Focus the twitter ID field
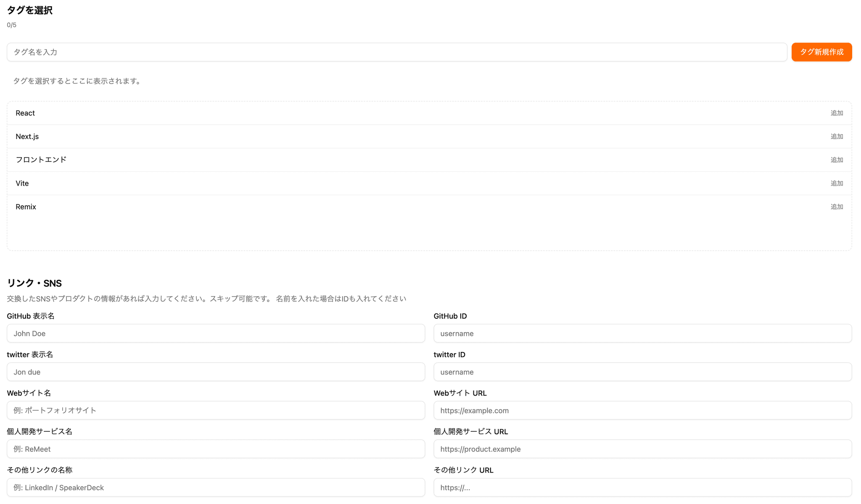 coord(642,372)
